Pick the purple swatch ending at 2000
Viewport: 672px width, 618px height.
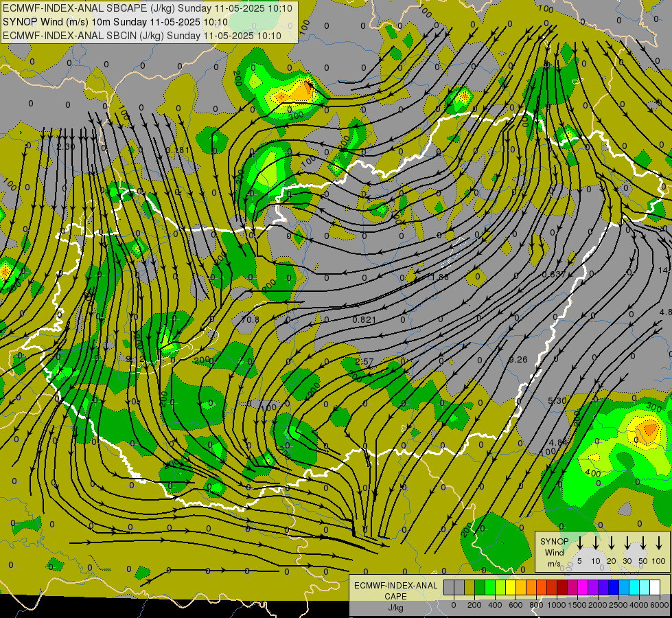592,588
